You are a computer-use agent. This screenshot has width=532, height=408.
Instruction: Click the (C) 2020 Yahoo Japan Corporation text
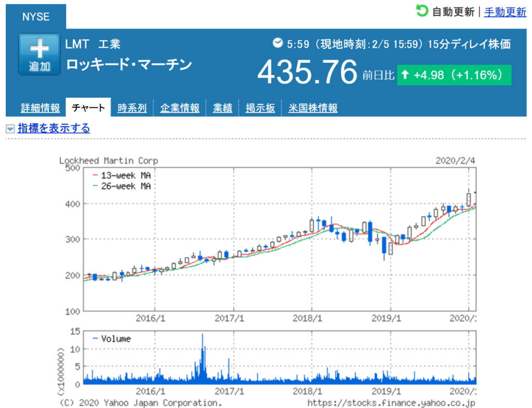click(x=141, y=403)
